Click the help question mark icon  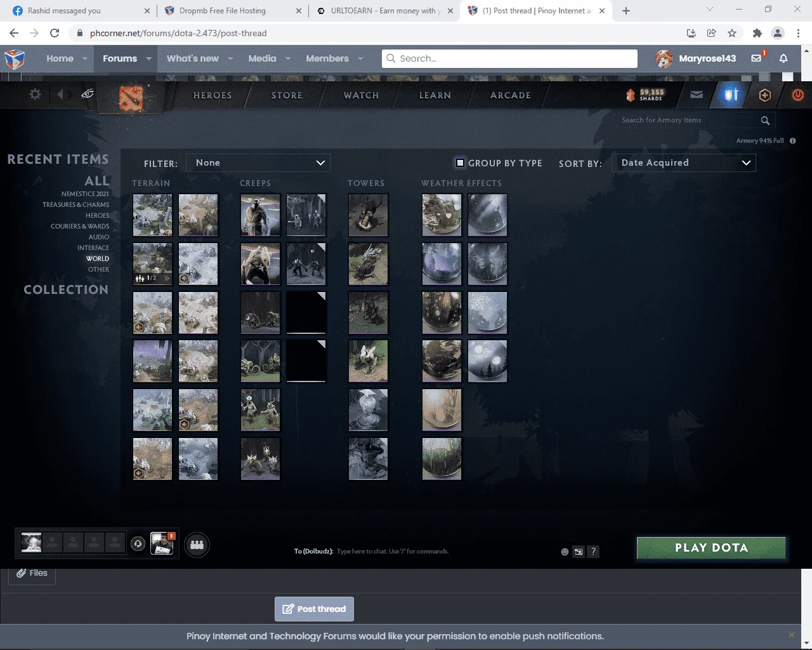pyautogui.click(x=593, y=552)
